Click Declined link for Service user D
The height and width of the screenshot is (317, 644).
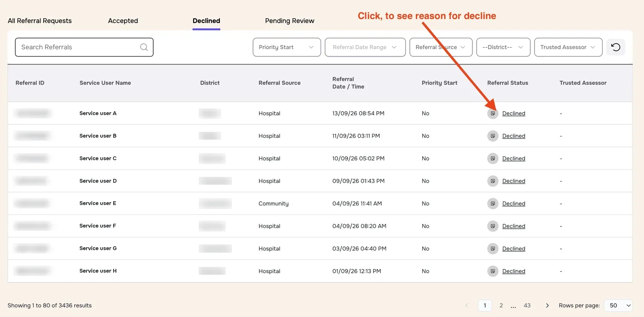point(513,181)
